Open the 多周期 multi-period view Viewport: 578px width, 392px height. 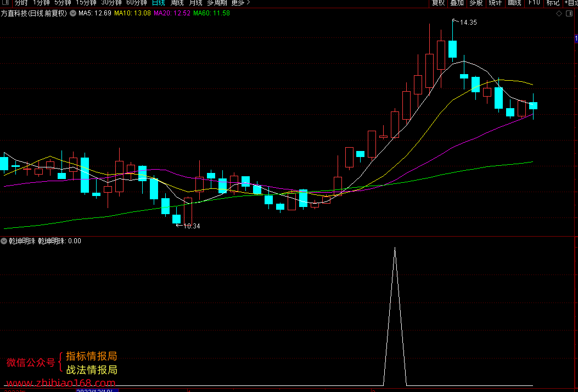[217, 3]
